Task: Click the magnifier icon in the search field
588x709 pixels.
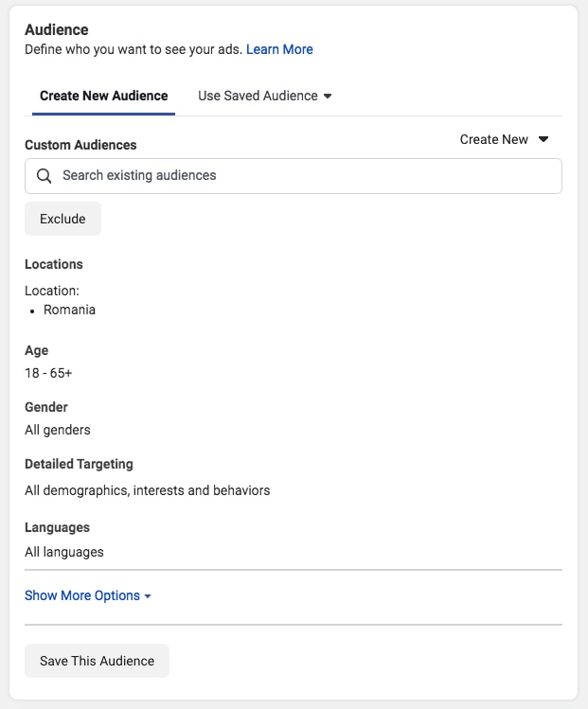Action: 44,176
